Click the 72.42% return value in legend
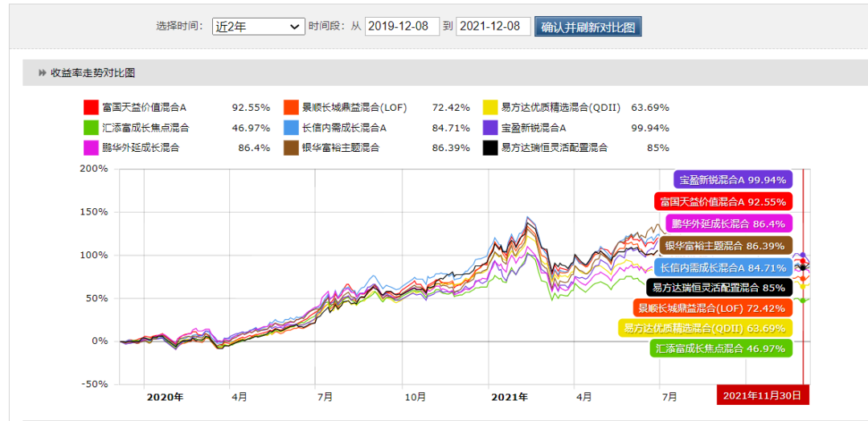This screenshot has height=421, width=868. point(451,108)
